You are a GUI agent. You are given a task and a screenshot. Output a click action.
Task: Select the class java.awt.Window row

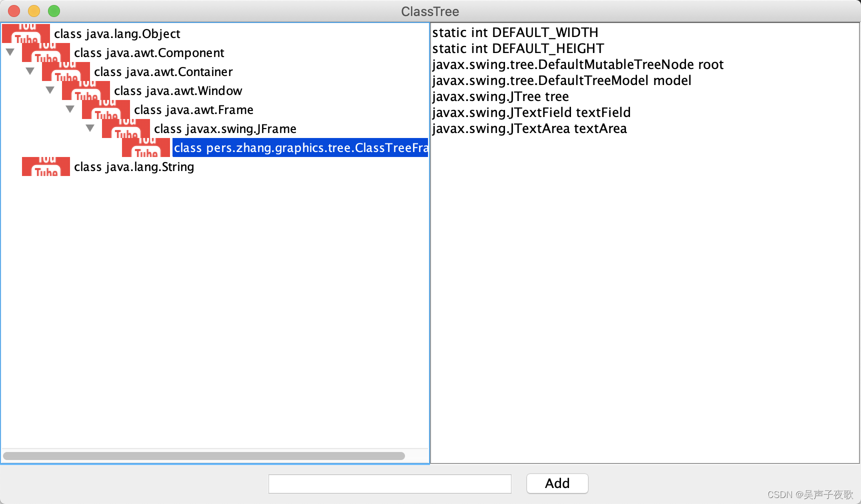click(x=178, y=90)
